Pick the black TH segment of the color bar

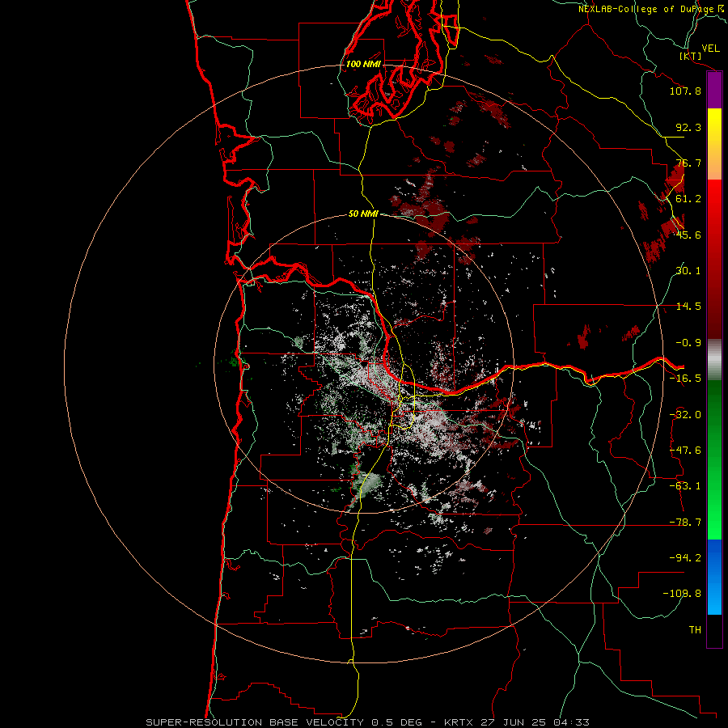tap(714, 631)
